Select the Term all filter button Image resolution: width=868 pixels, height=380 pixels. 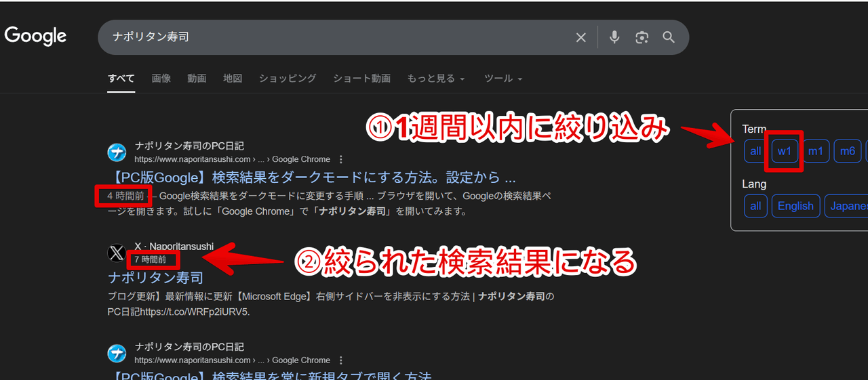pyautogui.click(x=755, y=151)
